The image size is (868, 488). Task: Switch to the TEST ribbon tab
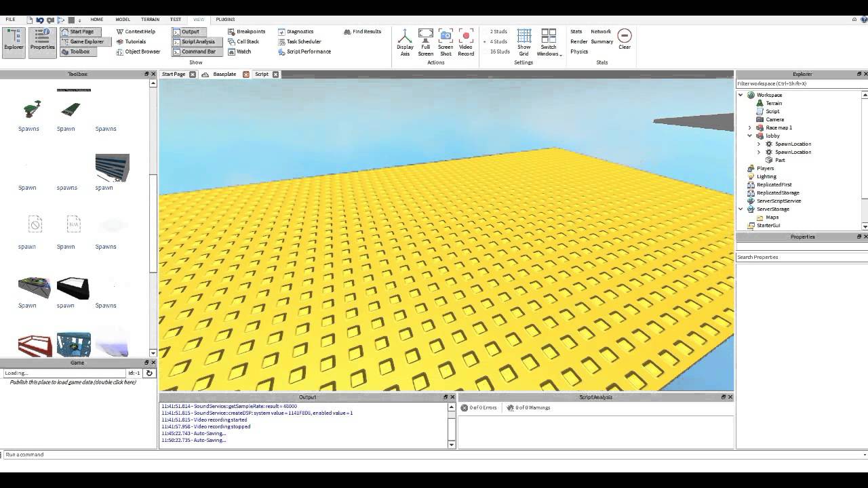(176, 20)
